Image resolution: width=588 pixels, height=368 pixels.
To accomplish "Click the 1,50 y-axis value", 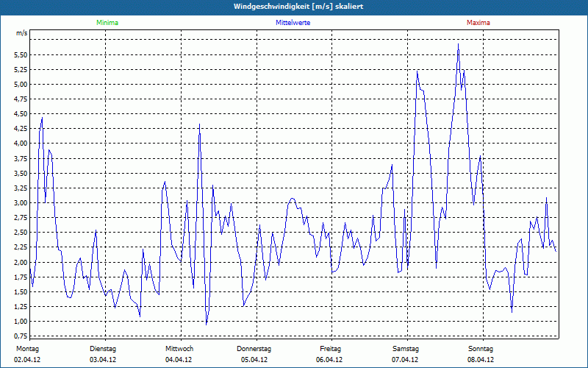I will (21, 291).
